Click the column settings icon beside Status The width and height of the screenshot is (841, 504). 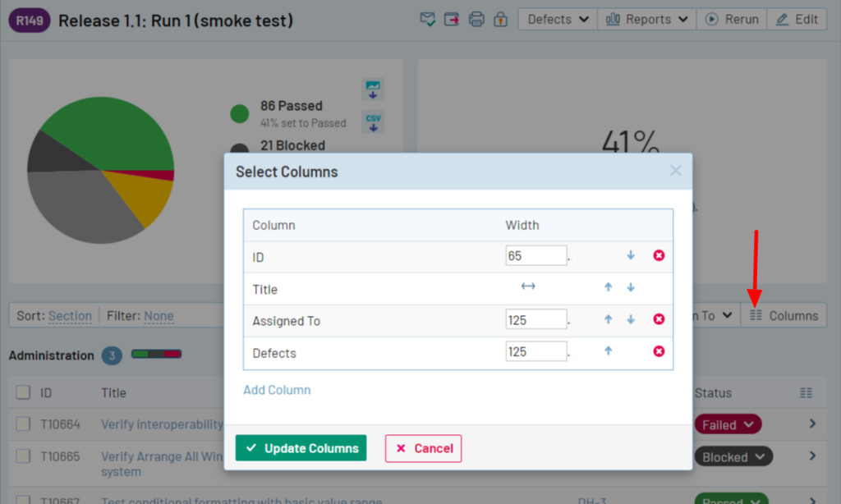(806, 393)
